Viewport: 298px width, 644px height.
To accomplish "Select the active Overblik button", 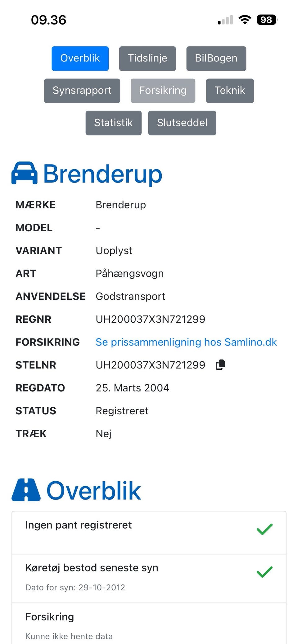I will click(80, 58).
